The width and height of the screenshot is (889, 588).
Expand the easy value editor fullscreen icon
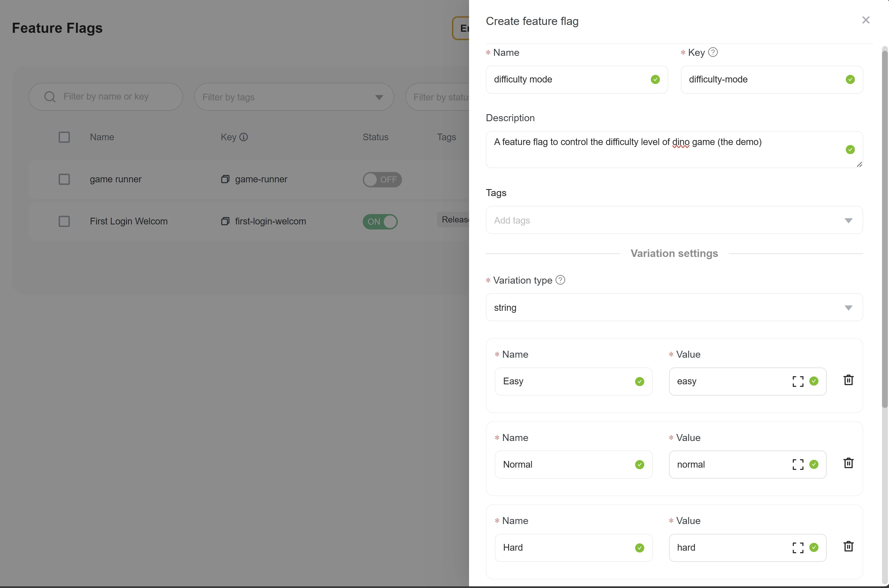click(x=798, y=381)
